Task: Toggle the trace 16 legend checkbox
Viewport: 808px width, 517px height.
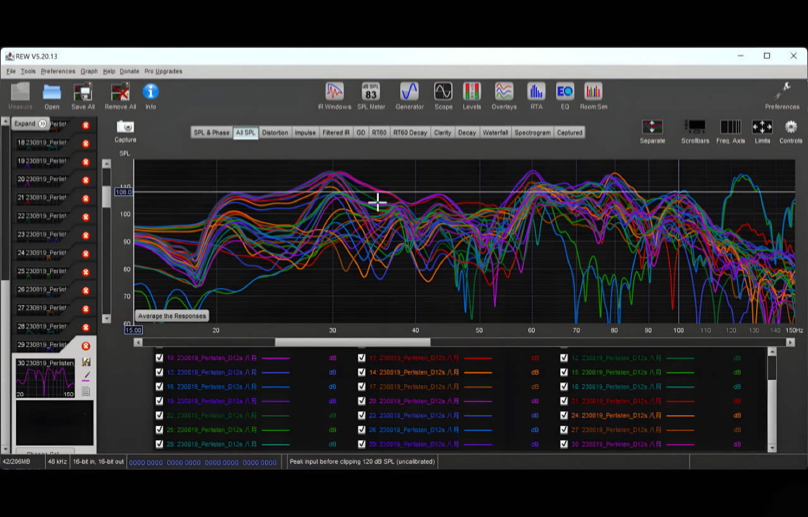Action: [159, 387]
